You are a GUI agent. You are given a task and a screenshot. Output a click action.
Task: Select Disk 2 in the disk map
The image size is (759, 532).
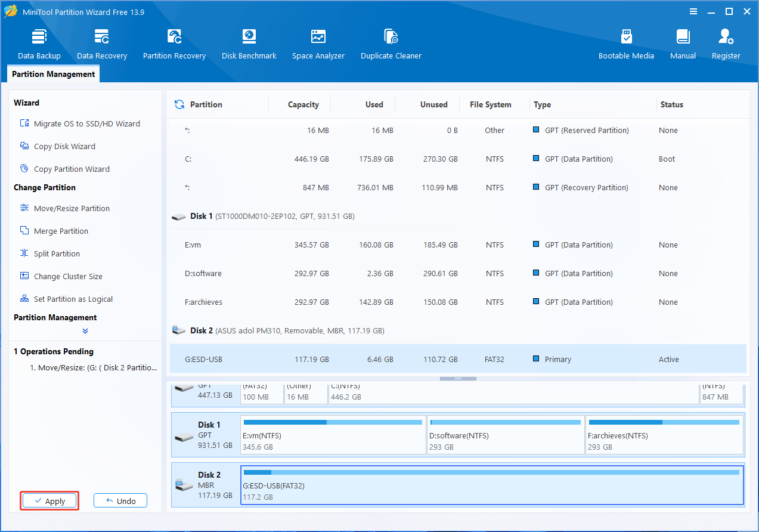(206, 485)
